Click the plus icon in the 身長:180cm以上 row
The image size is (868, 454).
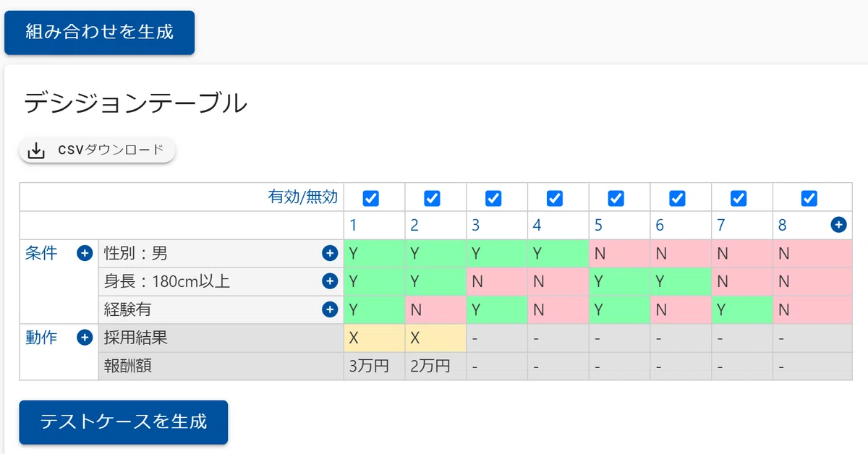coord(330,281)
